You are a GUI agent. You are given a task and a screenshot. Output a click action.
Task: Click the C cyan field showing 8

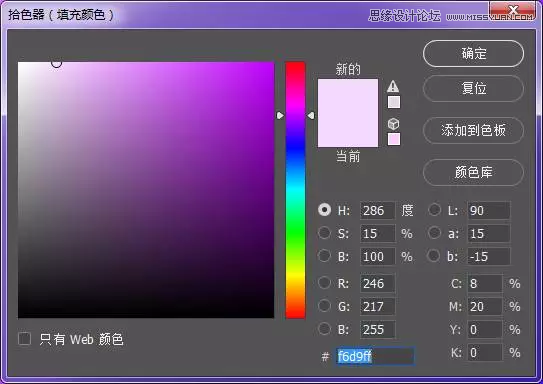pyautogui.click(x=485, y=284)
